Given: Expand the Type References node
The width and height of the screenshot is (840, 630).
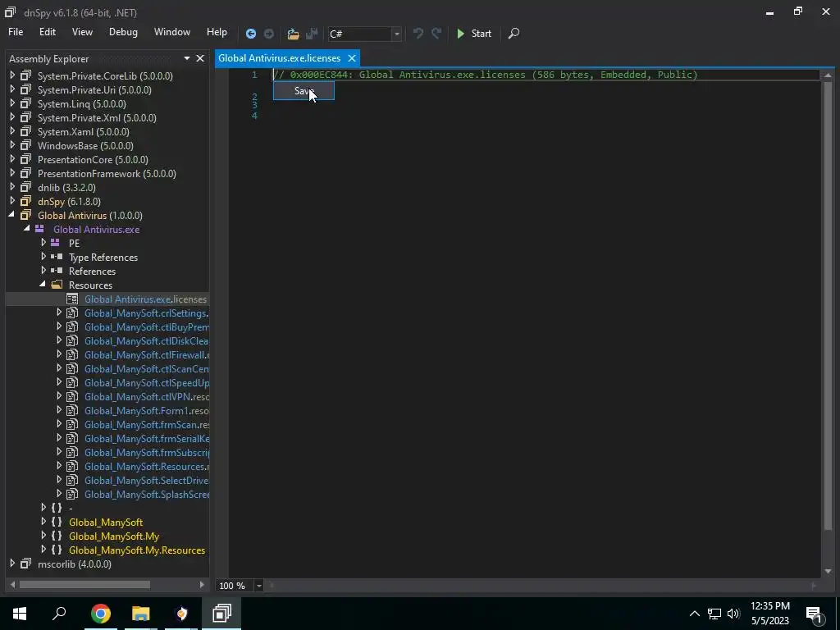Looking at the screenshot, I should pos(43,257).
